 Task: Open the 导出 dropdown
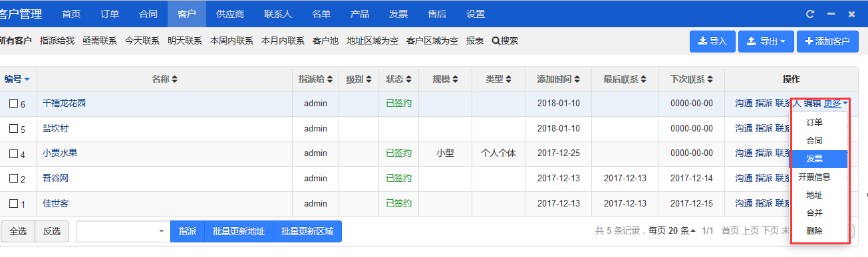[x=766, y=41]
